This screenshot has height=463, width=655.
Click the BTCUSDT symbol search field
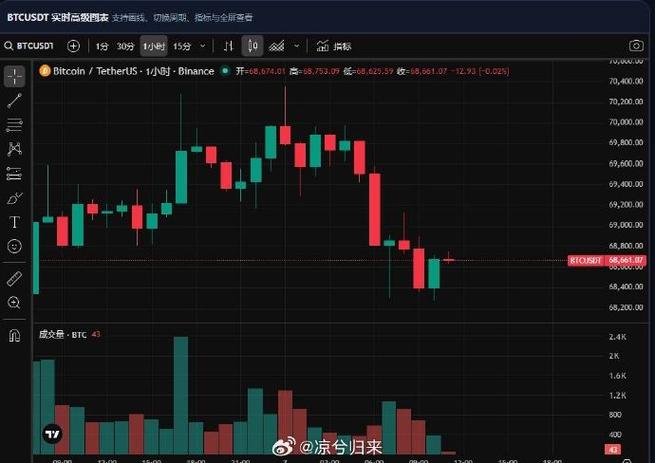pyautogui.click(x=30, y=46)
